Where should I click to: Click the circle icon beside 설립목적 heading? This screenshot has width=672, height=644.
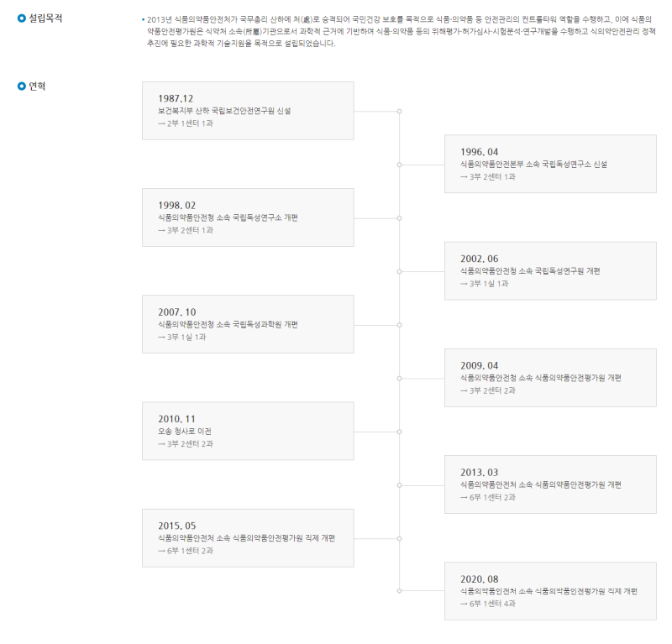pyautogui.click(x=22, y=18)
